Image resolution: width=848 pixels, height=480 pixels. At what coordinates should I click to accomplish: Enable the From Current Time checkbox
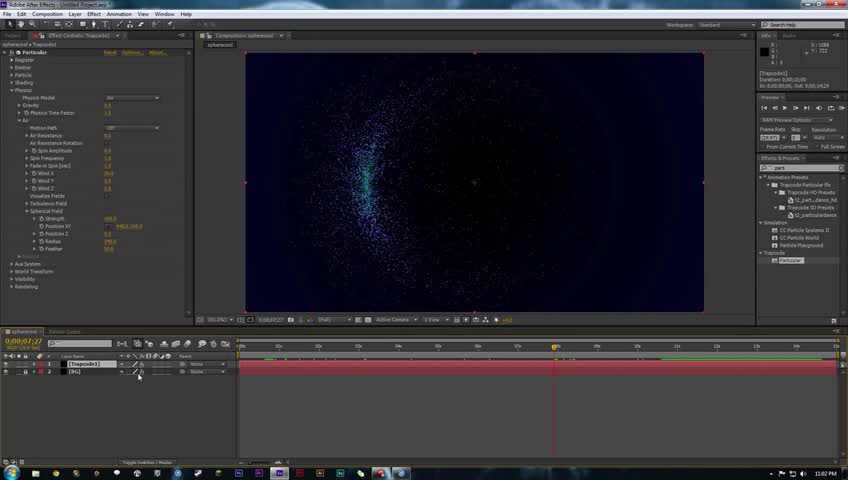click(763, 146)
